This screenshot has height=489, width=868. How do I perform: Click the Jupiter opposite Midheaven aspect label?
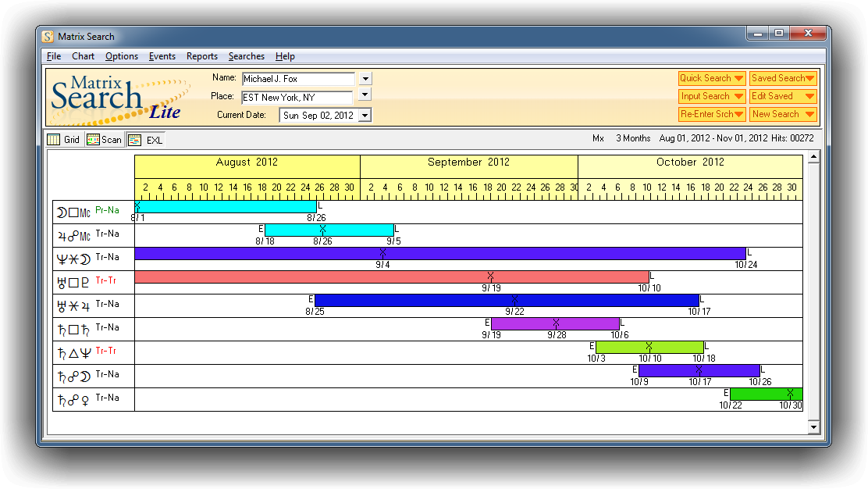[87, 235]
